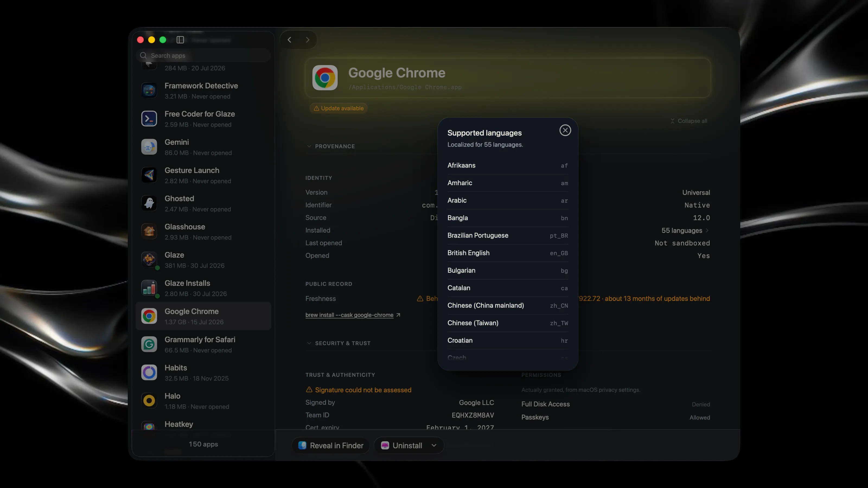Open the brew install --cask google-chrome link
Image resolution: width=868 pixels, height=488 pixels.
pyautogui.click(x=349, y=315)
